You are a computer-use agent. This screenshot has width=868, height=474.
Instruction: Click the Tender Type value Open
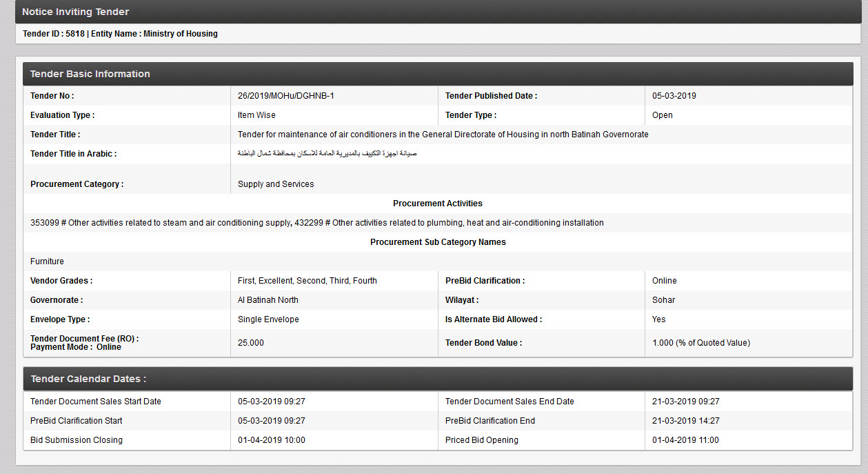(662, 115)
